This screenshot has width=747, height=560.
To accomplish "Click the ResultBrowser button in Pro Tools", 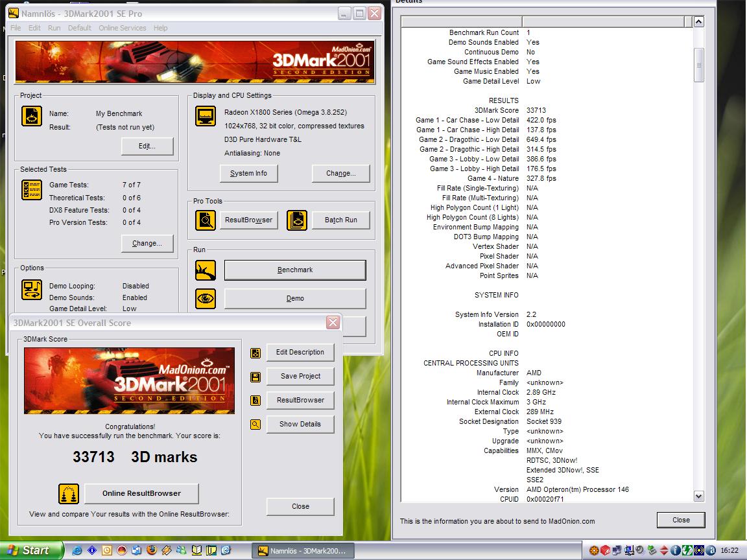I will click(x=249, y=220).
